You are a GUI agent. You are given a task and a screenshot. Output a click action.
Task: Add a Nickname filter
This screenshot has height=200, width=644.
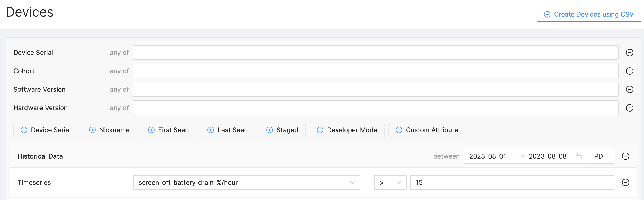[x=109, y=130]
